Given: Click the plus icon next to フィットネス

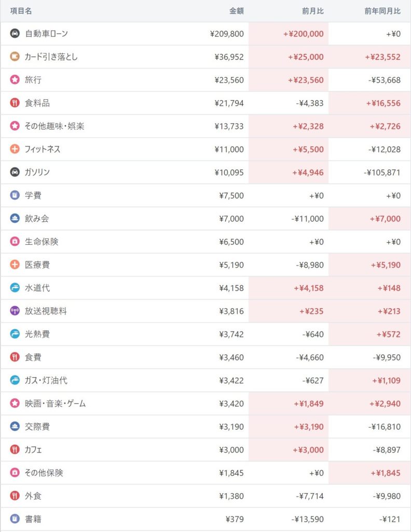Looking at the screenshot, I should 15,149.
